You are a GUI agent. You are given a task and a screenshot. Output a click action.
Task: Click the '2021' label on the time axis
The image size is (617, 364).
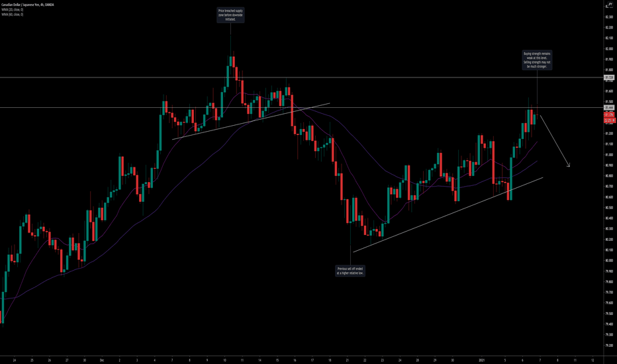(482, 360)
